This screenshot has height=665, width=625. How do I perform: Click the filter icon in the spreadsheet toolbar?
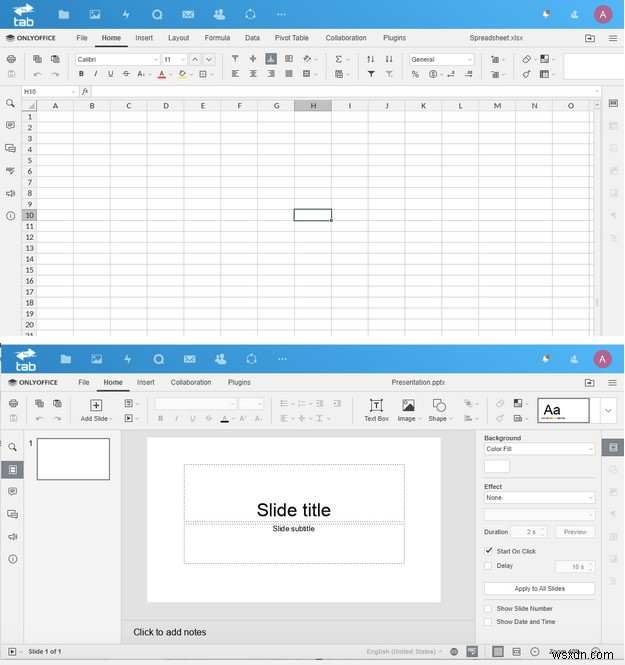click(371, 74)
